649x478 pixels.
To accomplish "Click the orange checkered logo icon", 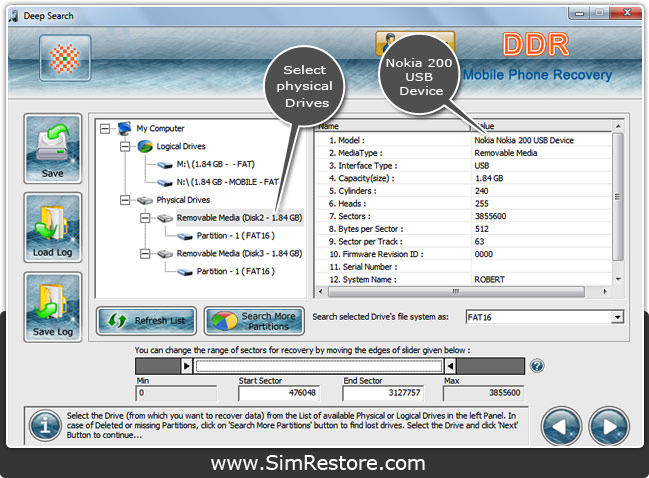I will (65, 58).
